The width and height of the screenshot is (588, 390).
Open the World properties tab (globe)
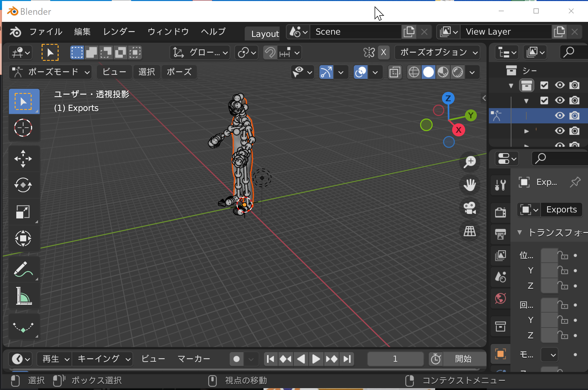pyautogui.click(x=500, y=298)
